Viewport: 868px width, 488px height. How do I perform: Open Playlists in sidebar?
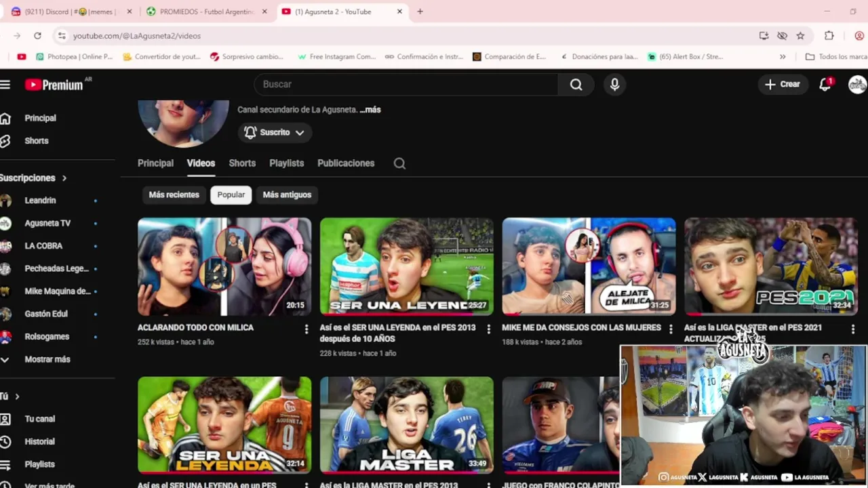coord(39,464)
